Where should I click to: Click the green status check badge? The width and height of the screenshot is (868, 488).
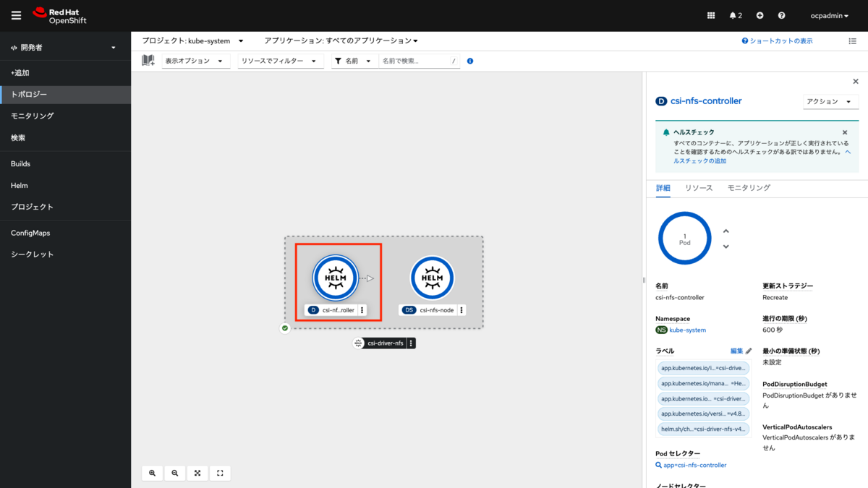click(285, 328)
